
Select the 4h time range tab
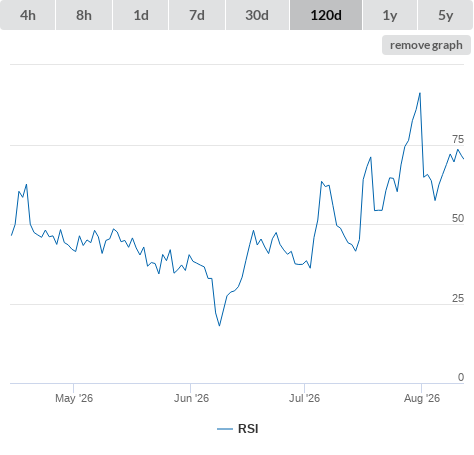click(28, 15)
